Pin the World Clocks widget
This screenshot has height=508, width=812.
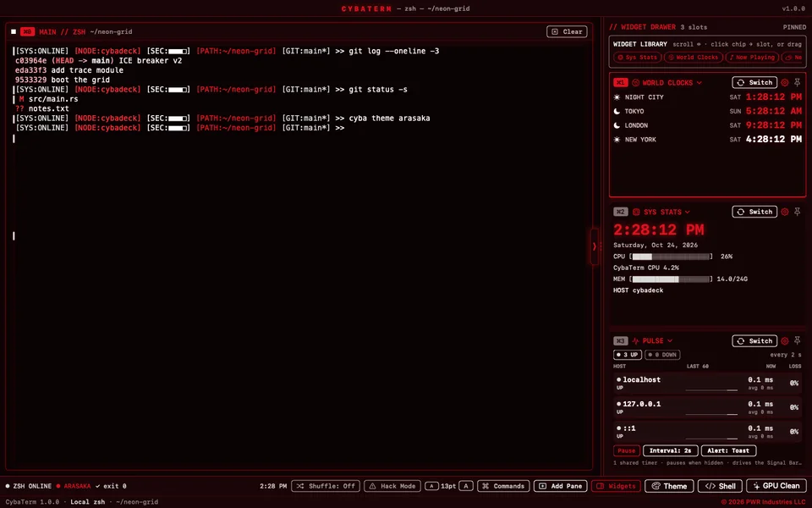[797, 82]
